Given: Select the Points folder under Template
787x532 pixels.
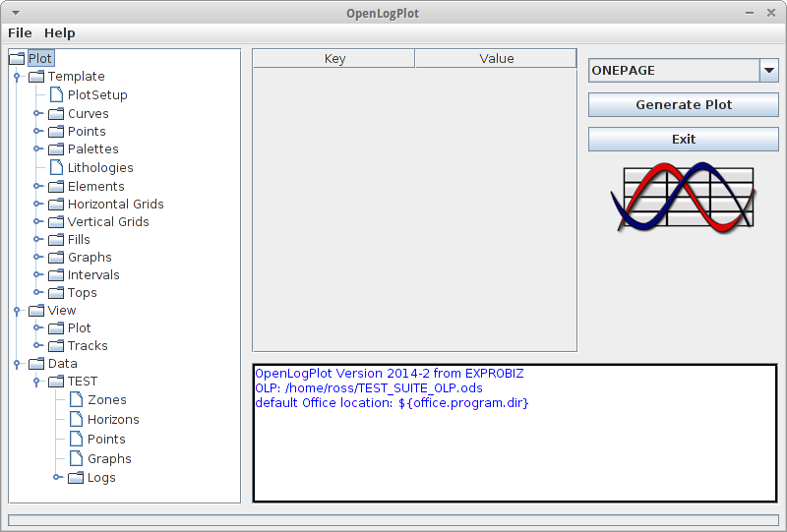Looking at the screenshot, I should (87, 132).
